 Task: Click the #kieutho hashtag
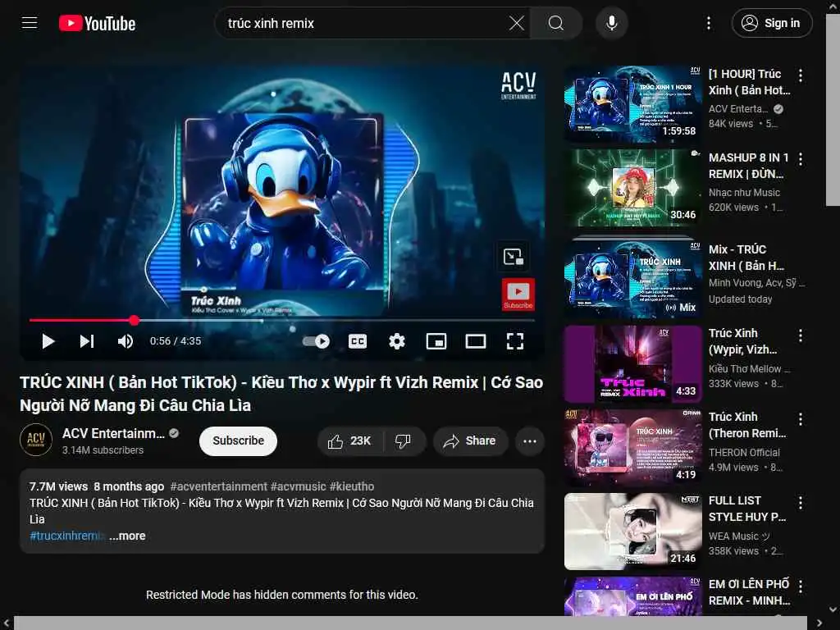point(352,486)
